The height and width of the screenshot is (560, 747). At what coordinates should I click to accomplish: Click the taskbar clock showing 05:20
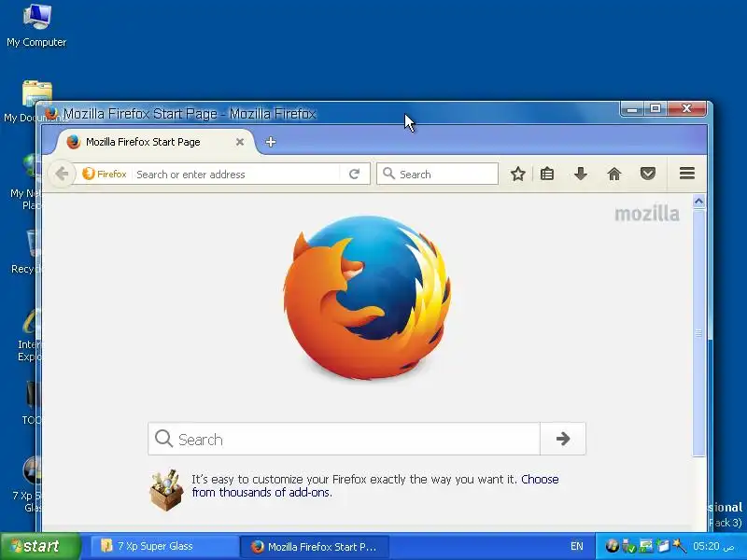[713, 546]
